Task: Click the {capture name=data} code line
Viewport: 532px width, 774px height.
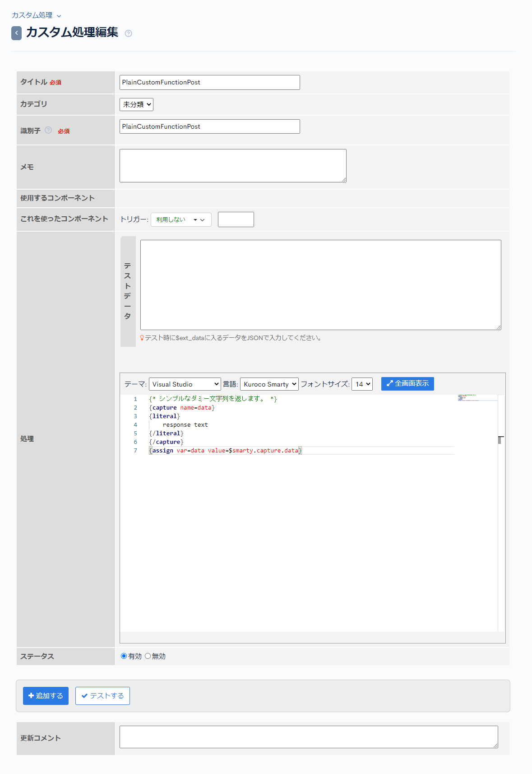Action: click(x=182, y=408)
